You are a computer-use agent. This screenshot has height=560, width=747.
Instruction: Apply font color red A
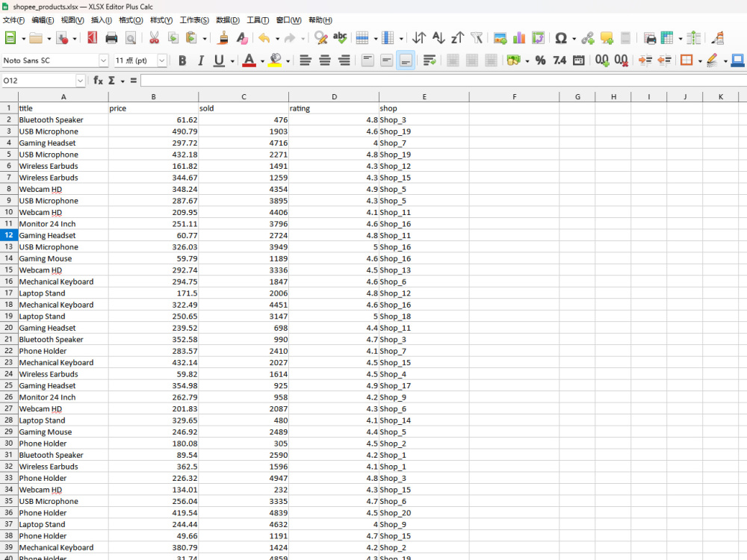249,60
